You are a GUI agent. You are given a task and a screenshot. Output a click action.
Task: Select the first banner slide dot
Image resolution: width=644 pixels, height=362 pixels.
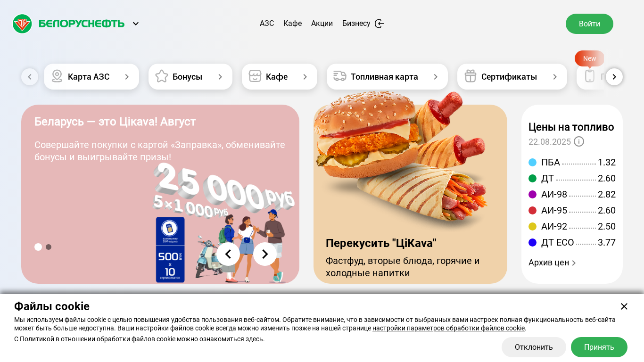38,247
